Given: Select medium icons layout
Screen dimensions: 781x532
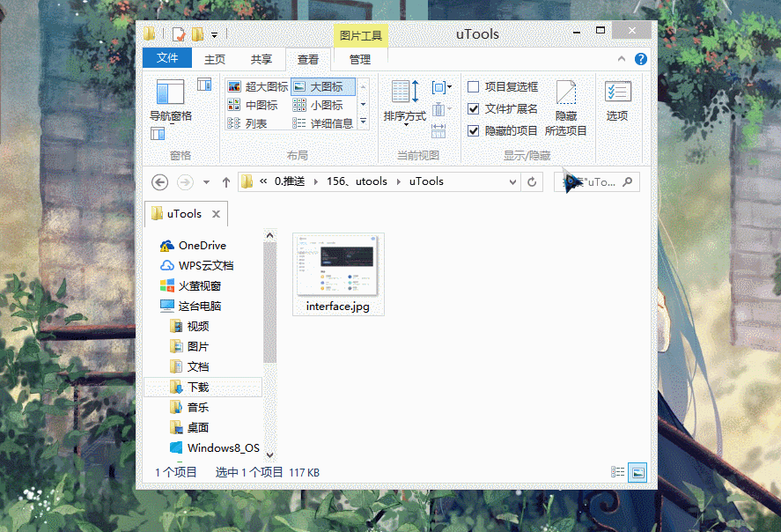Looking at the screenshot, I should point(253,105).
